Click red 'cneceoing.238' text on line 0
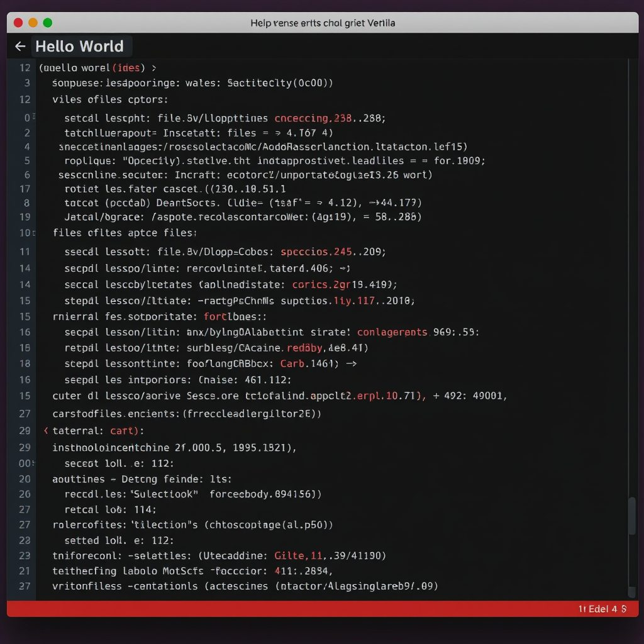Viewport: 644px width, 644px height. [x=313, y=118]
